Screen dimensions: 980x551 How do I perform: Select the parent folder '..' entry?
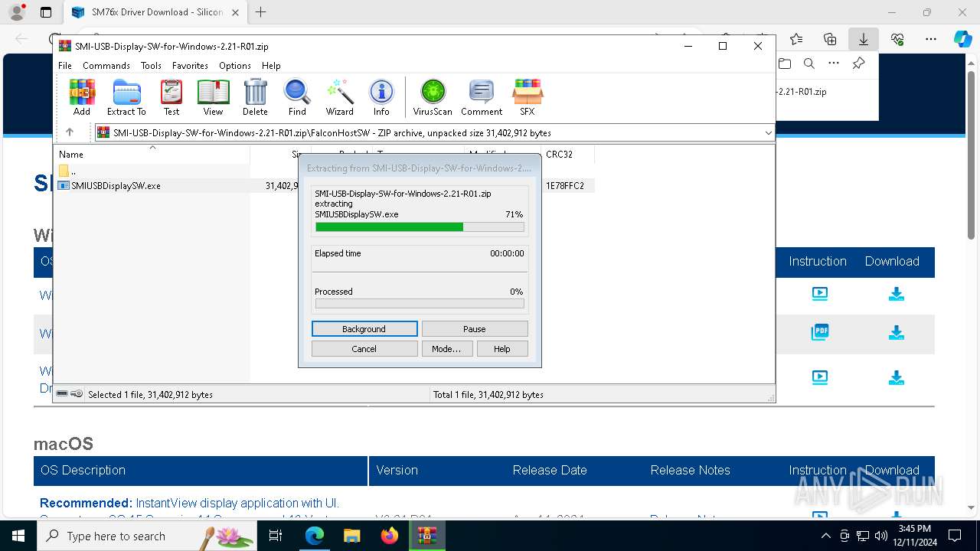pos(67,171)
